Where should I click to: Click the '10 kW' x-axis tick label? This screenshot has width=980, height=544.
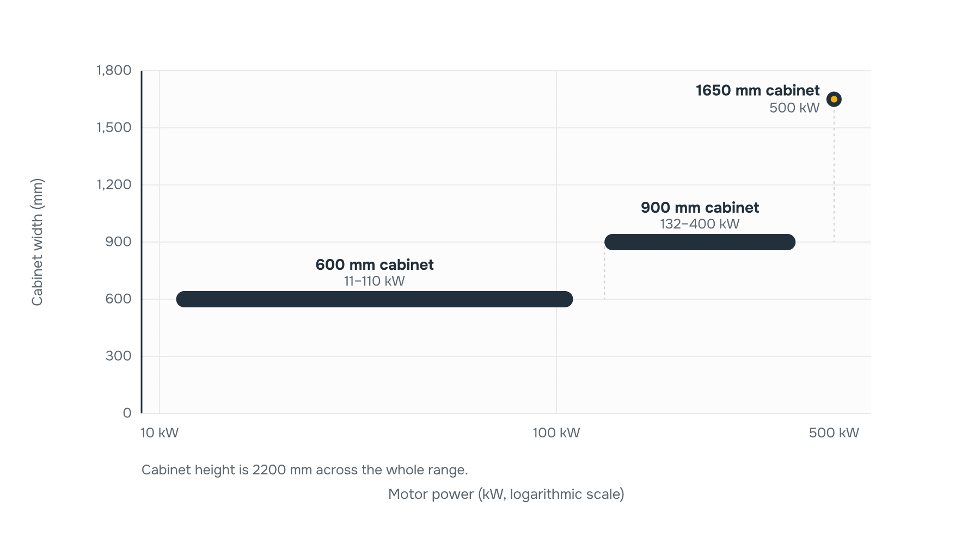pos(160,433)
